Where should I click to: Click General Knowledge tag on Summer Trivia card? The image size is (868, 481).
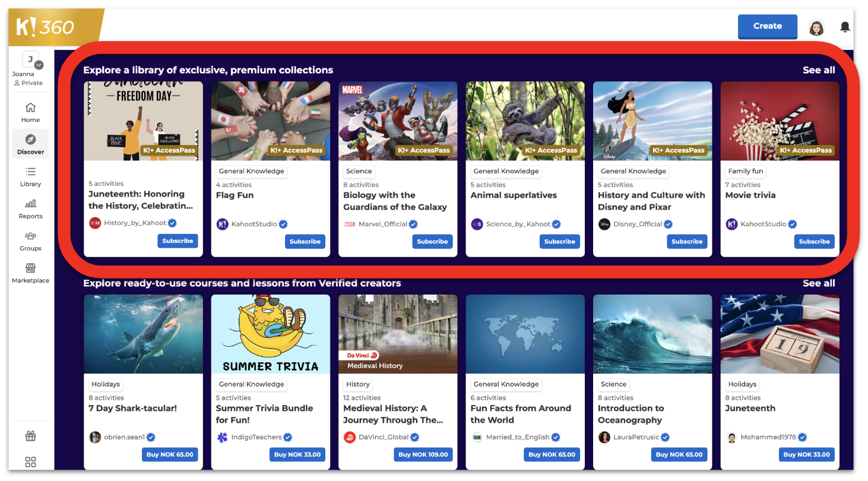pyautogui.click(x=251, y=384)
